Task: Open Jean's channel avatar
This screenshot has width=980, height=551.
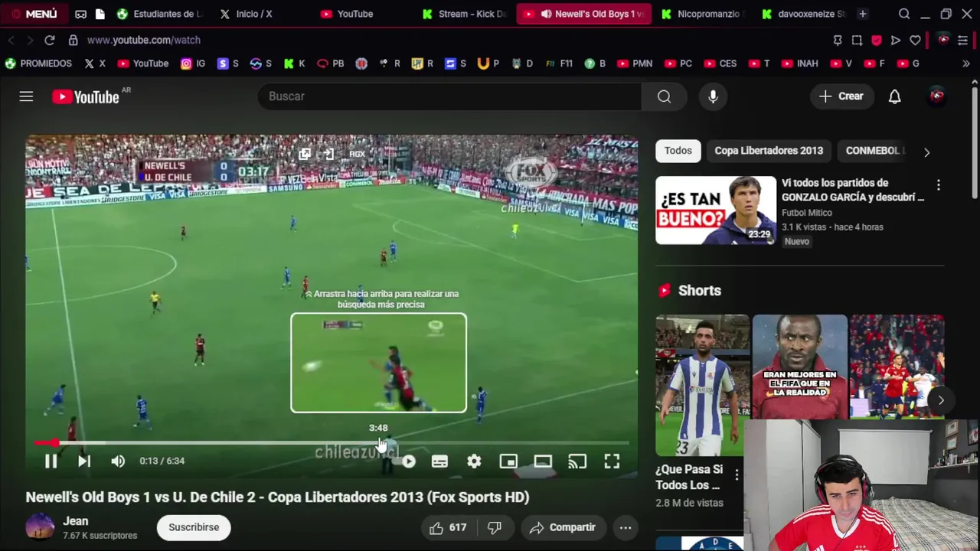Action: tap(40, 527)
